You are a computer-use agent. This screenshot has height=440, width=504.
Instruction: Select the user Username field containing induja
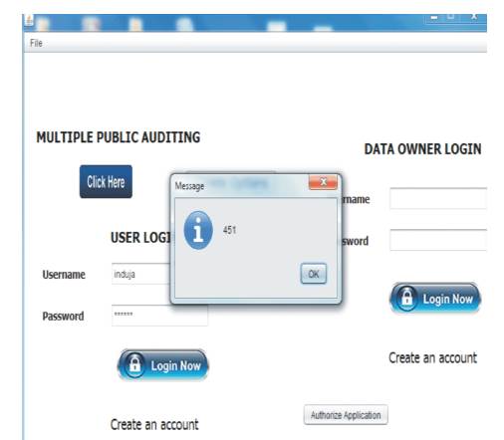pos(141,274)
